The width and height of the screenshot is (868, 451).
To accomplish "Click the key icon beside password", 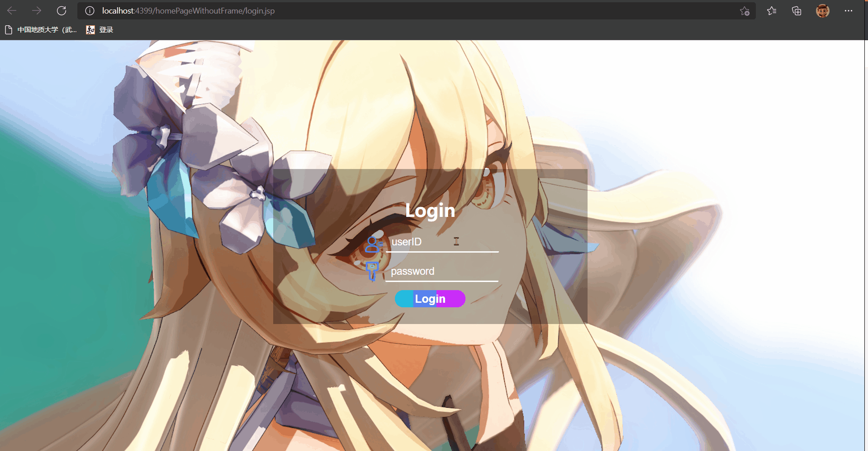I will (372, 271).
